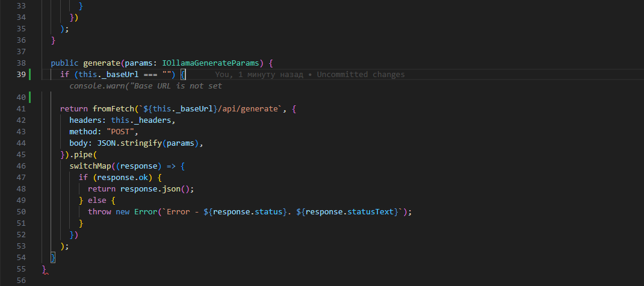The image size is (644, 286).
Task: Click line number 39 in the gutter
Action: pos(21,75)
